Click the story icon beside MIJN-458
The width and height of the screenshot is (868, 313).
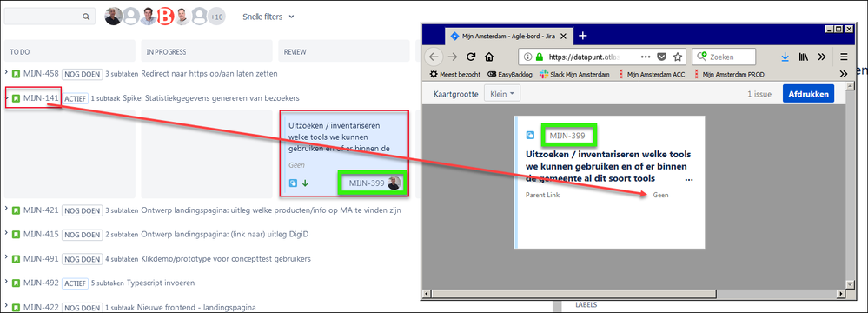tap(17, 74)
